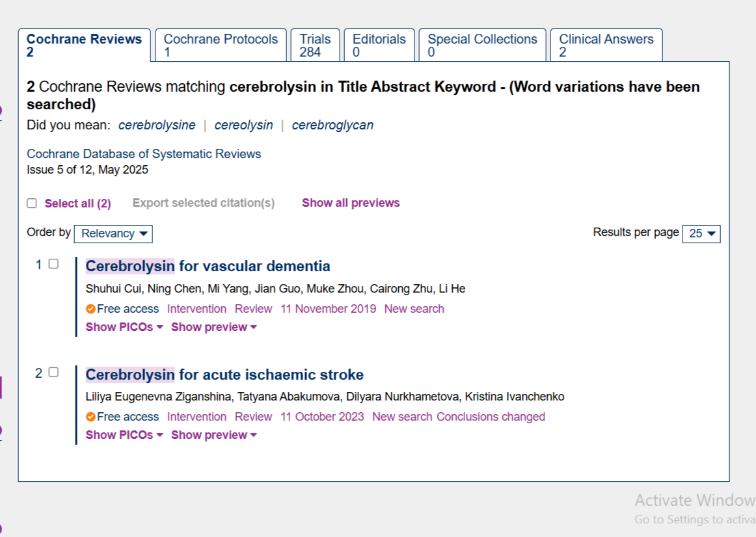Click the Conclusions changed label

491,417
